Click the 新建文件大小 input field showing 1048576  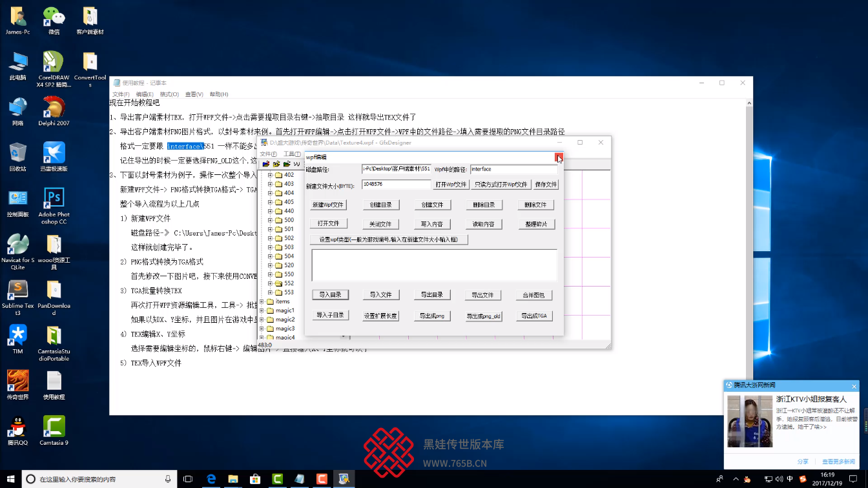[395, 184]
